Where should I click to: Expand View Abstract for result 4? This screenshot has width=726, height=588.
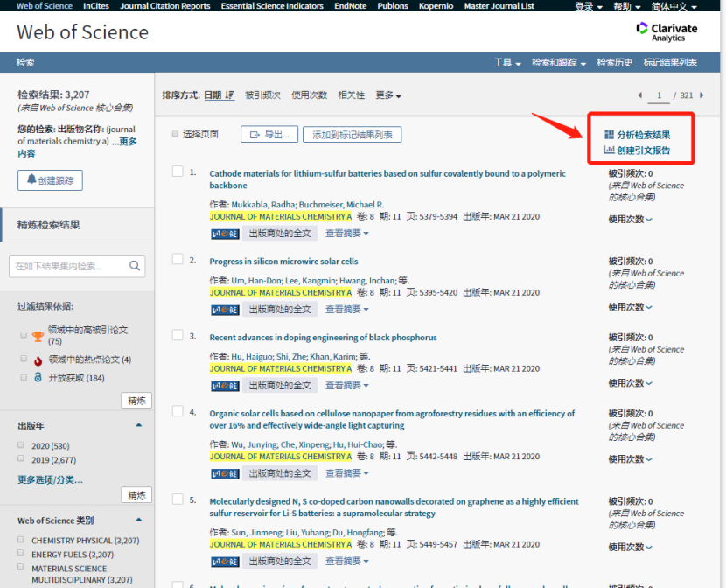[x=346, y=473]
